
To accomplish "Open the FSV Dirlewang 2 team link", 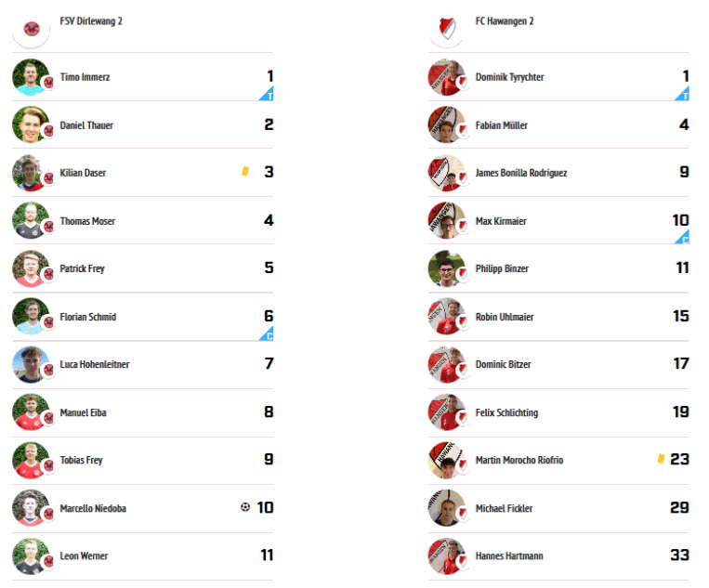I will pos(91,21).
